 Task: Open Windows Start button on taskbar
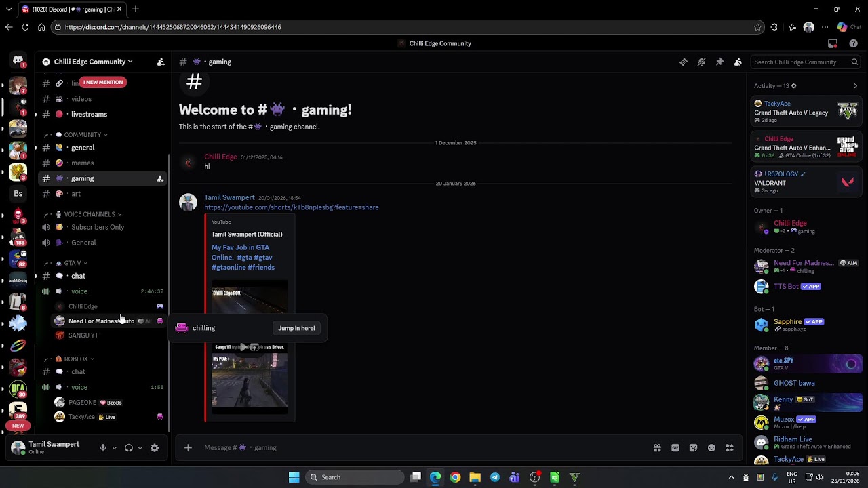[294, 477]
